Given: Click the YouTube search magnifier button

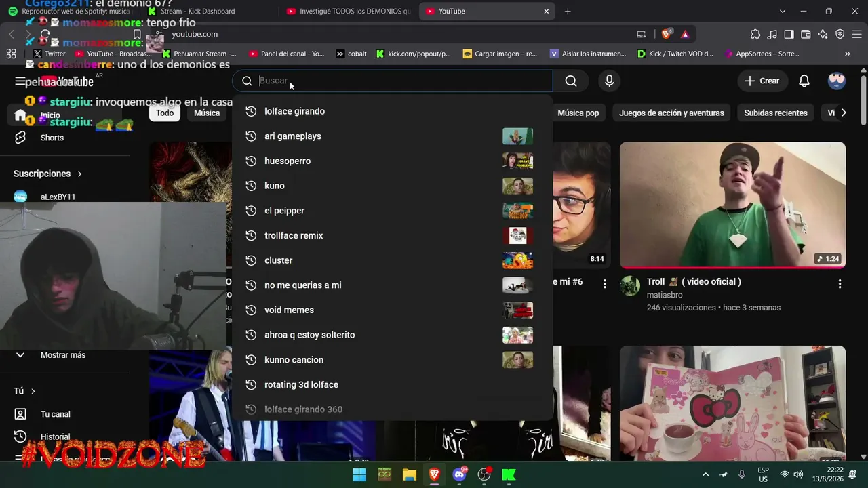Looking at the screenshot, I should (571, 81).
